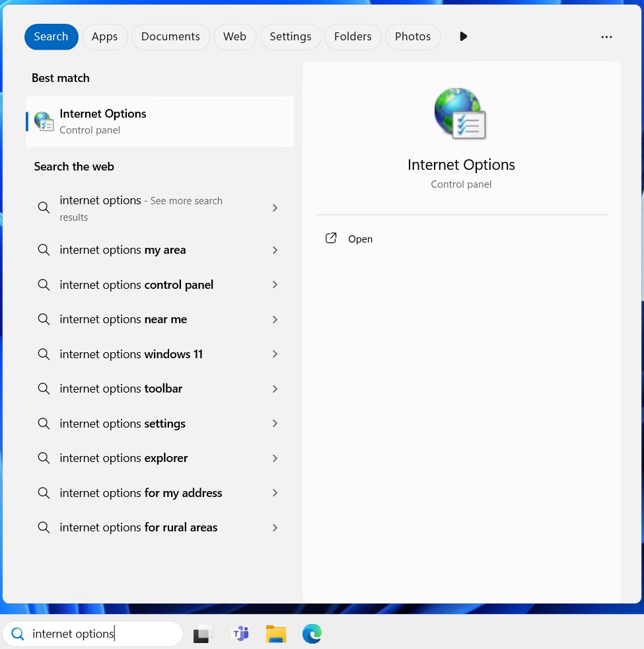This screenshot has width=644, height=649.
Task: Switch to the Documents filter tab
Action: (x=170, y=36)
